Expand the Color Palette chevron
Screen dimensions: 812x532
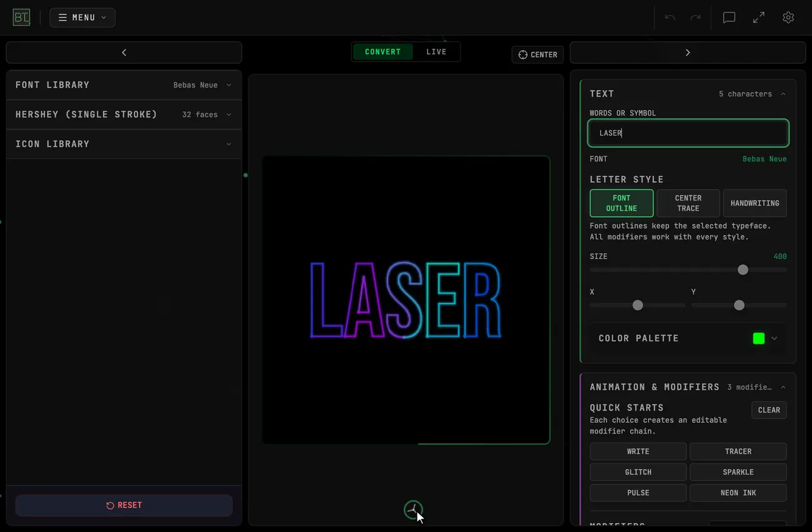click(774, 338)
